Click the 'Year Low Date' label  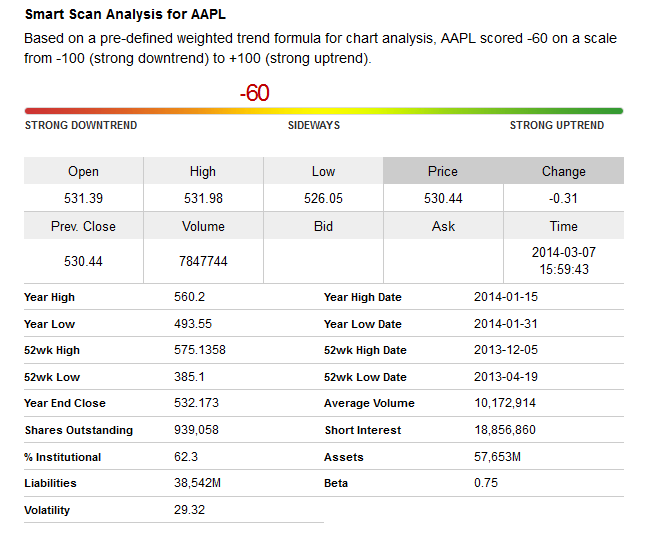(x=363, y=324)
